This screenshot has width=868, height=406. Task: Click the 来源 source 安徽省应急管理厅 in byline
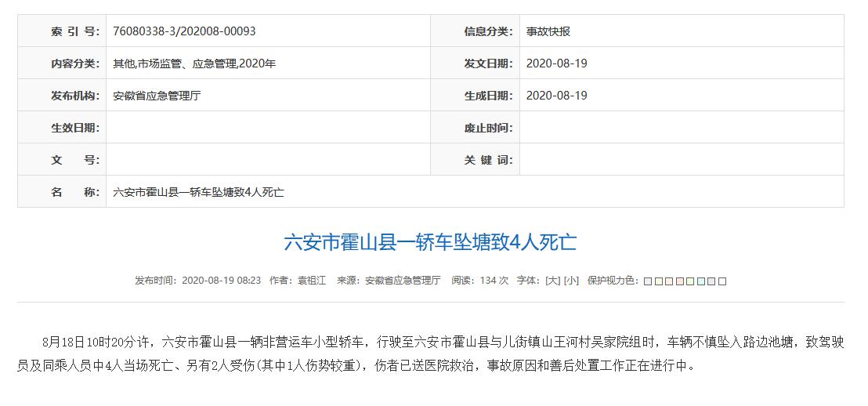click(403, 281)
